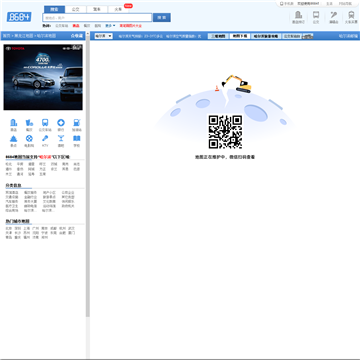Open the city selector dropdown on map bar

(x=103, y=36)
